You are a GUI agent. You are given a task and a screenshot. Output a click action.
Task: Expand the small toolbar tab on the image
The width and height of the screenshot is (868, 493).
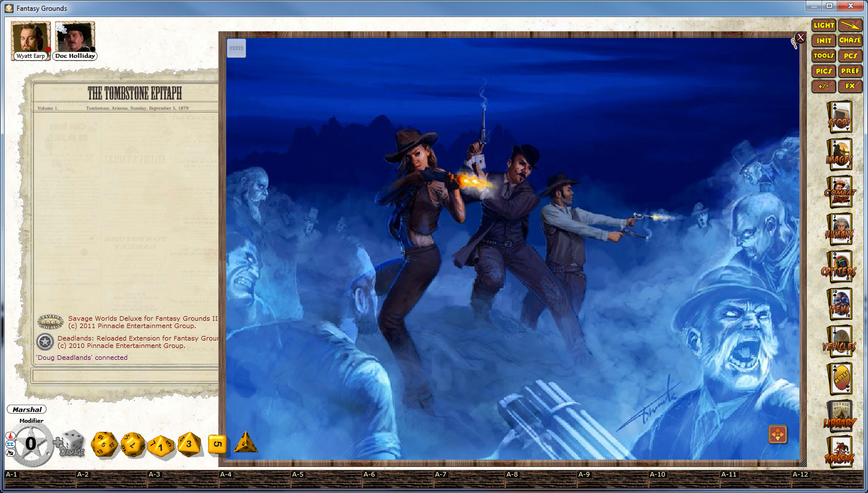[236, 48]
